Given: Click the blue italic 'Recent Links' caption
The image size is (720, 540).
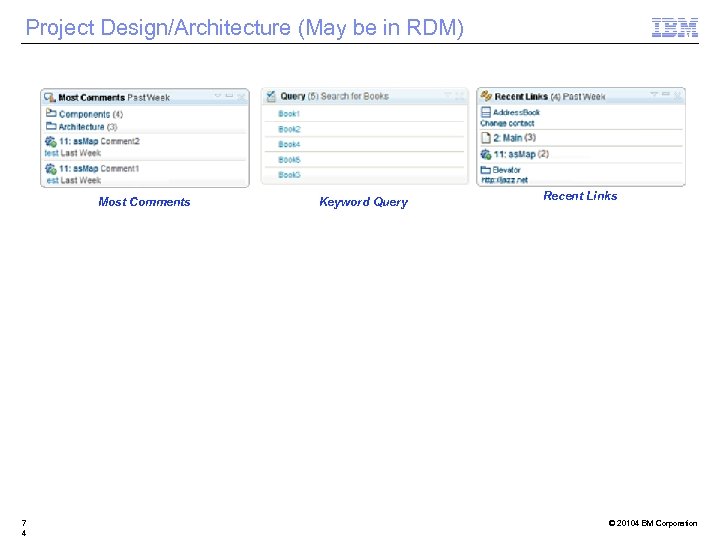Looking at the screenshot, I should (x=580, y=196).
